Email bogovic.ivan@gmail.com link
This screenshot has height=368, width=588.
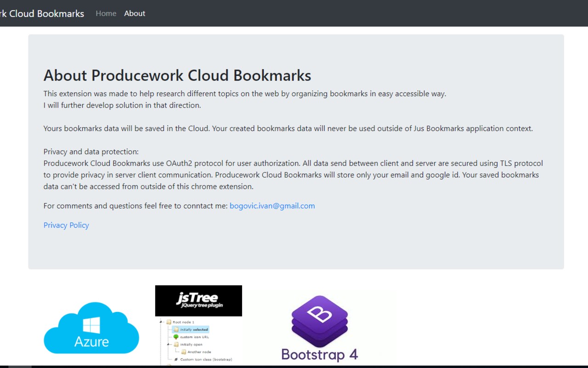pos(272,206)
